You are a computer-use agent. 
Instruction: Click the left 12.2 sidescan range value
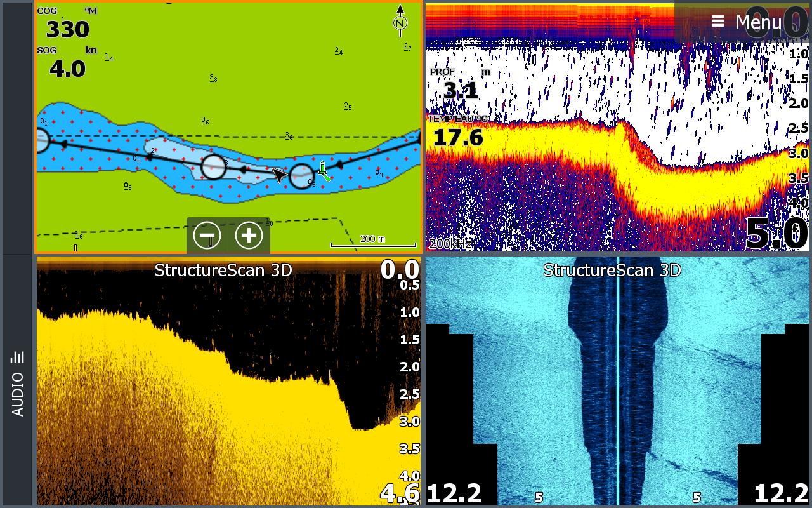tap(454, 493)
